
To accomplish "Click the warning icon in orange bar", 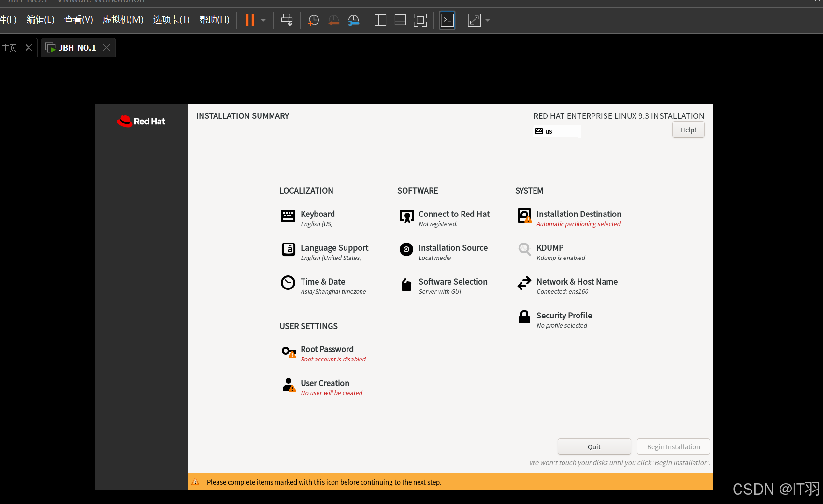I will (195, 482).
